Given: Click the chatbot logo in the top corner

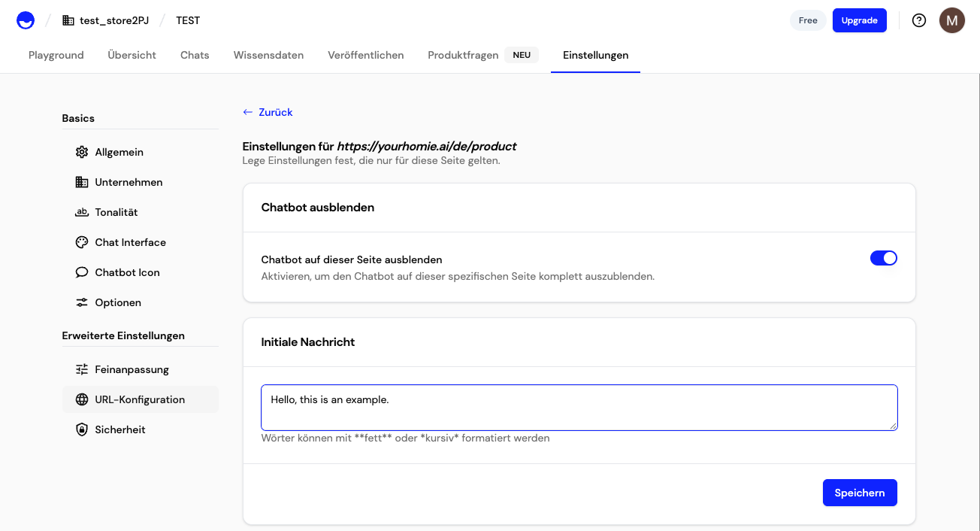Looking at the screenshot, I should pos(25,20).
